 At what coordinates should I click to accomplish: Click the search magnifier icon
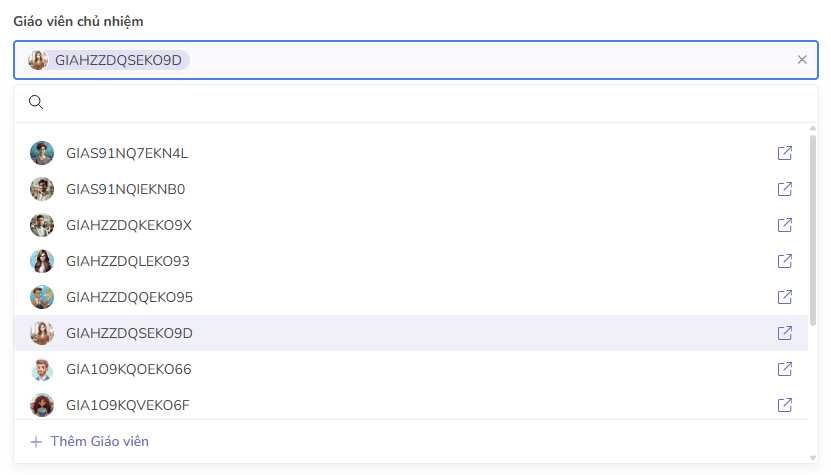pyautogui.click(x=36, y=102)
